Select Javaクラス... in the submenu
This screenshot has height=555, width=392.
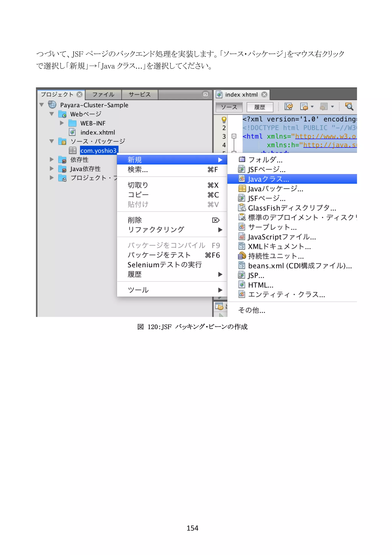[292, 179]
